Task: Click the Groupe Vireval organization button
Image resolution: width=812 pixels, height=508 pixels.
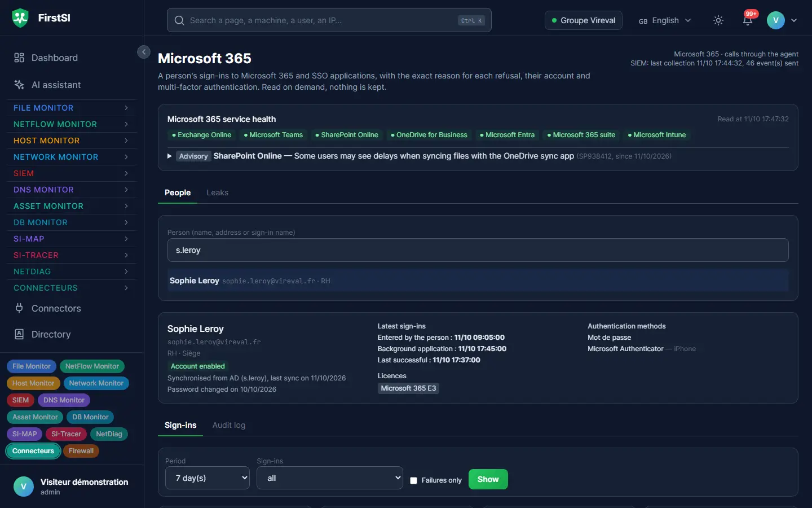Action: click(584, 20)
